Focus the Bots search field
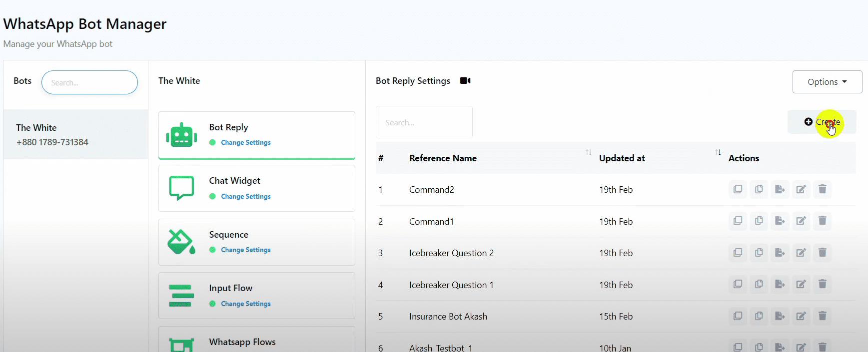 click(89, 82)
